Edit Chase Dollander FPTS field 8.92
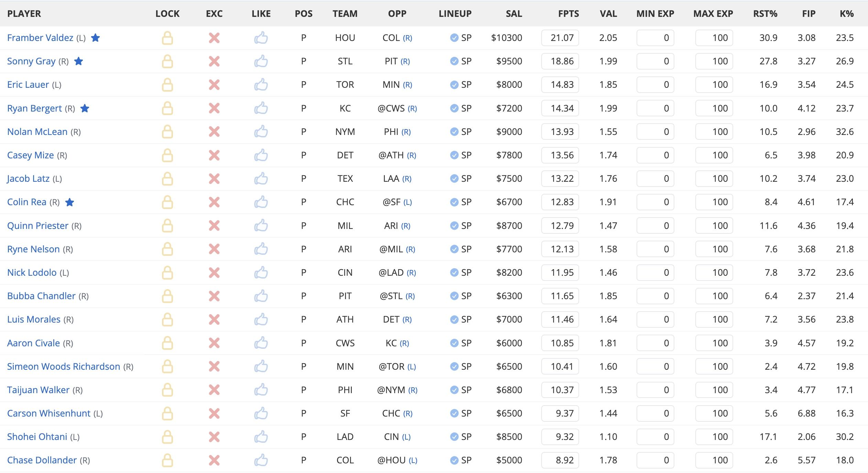The width and height of the screenshot is (868, 473). (x=560, y=460)
